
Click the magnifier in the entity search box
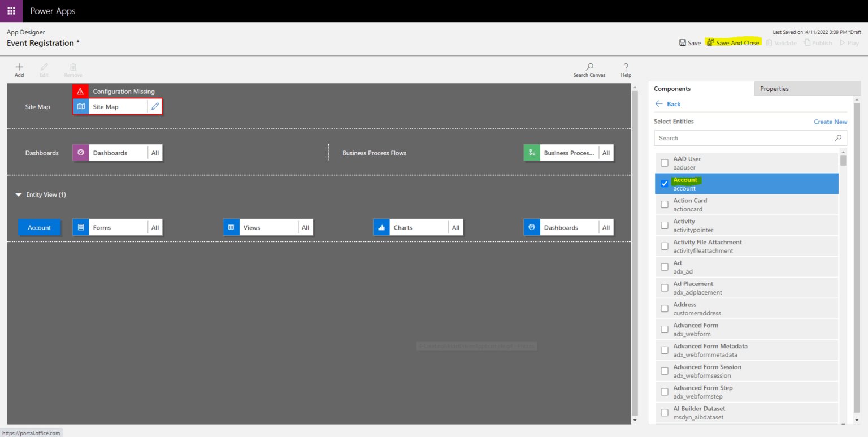[x=838, y=137]
